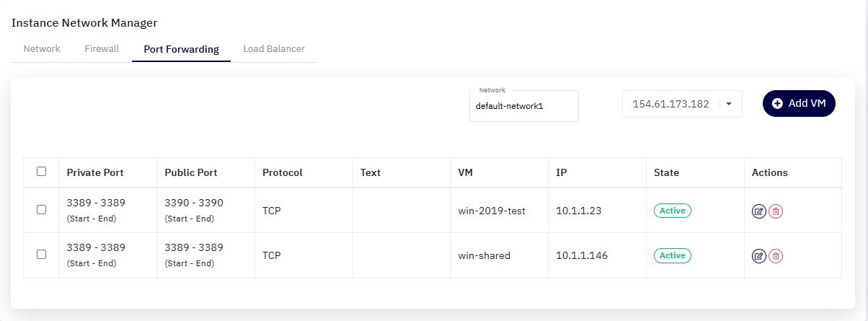Click the plus icon in Add VM
Image resolution: width=868 pixels, height=321 pixels.
click(777, 103)
